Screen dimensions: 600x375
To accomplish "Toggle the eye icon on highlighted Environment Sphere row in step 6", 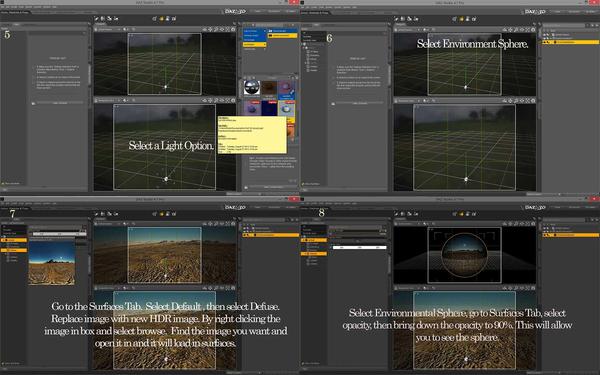I will pyautogui.click(x=545, y=42).
